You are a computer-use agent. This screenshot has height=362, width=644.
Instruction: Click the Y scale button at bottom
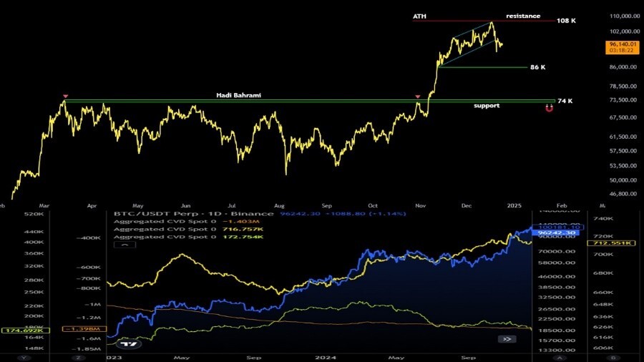pos(24,358)
